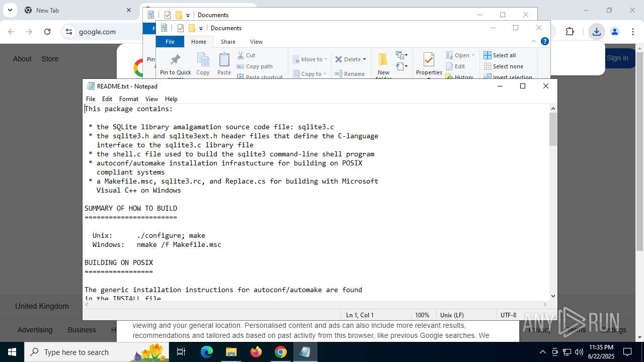Open the File menu in Notepad
The width and height of the screenshot is (644, 362).
tap(91, 99)
